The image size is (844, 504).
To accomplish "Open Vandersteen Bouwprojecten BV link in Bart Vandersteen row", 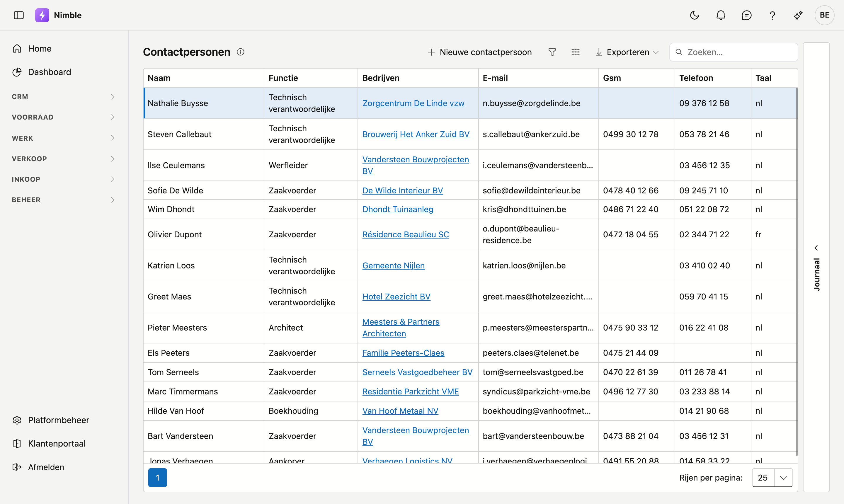I will (415, 436).
